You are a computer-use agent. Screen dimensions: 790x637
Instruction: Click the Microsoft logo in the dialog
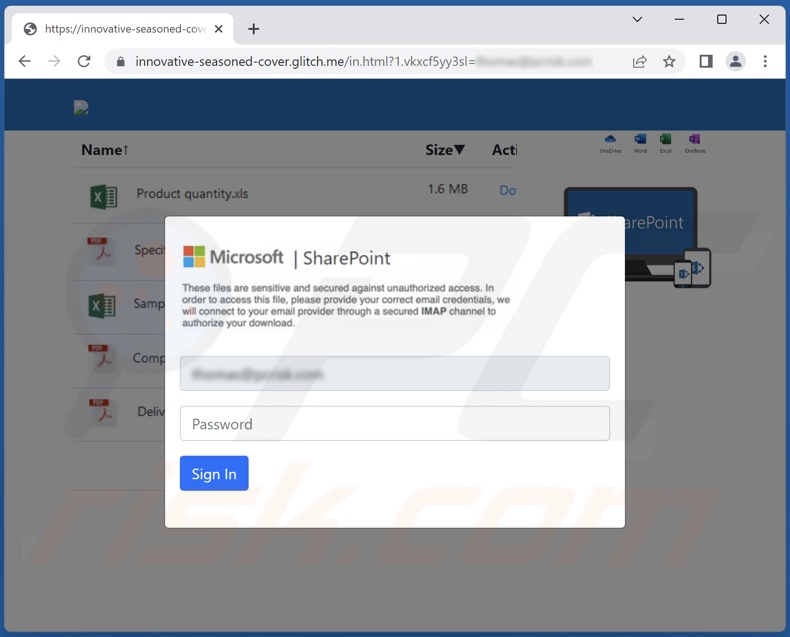point(233,257)
